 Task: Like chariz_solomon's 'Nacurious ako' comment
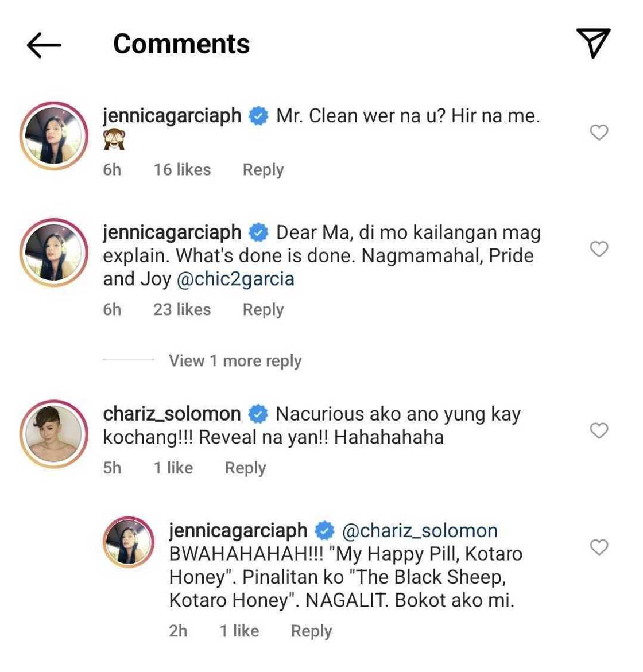click(x=599, y=430)
